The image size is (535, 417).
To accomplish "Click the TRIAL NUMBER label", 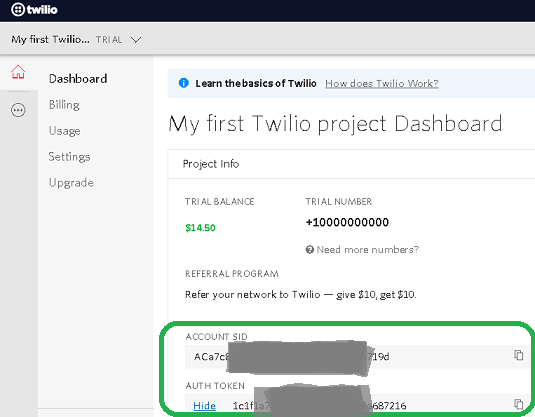I will [338, 202].
